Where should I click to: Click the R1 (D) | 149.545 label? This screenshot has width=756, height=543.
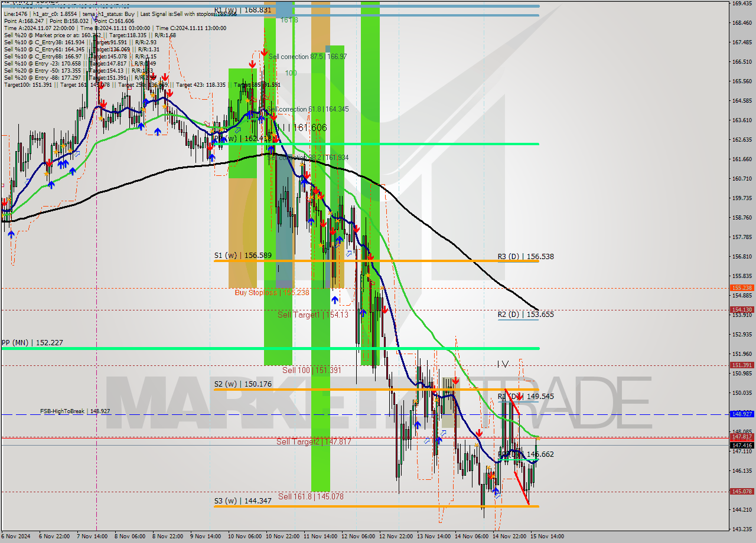526,396
